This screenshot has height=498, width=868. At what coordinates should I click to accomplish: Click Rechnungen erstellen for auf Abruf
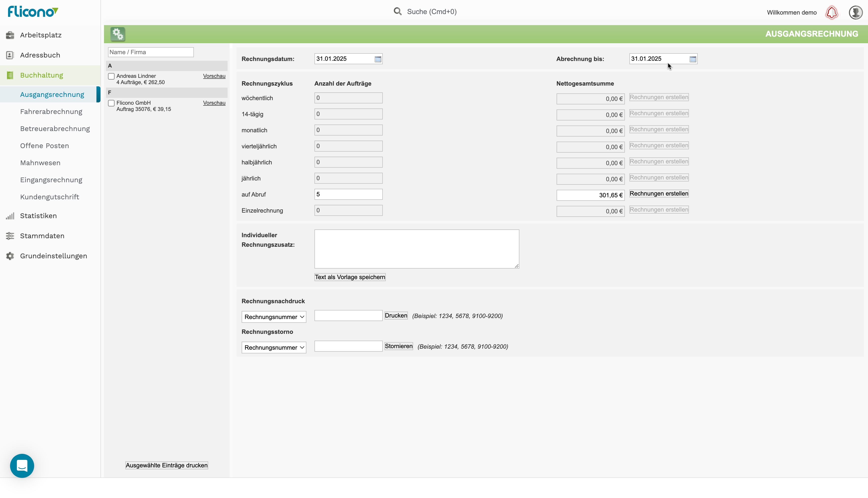tap(659, 194)
